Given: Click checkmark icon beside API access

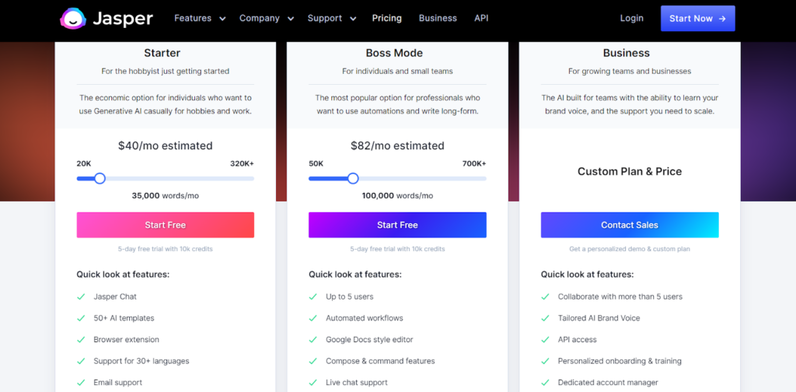Looking at the screenshot, I should pos(545,339).
